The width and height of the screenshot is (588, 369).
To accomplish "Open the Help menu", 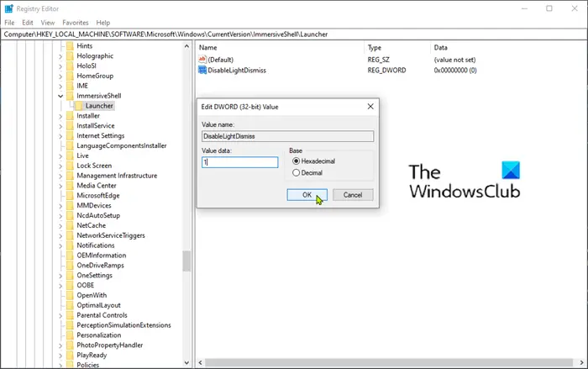I will [102, 23].
